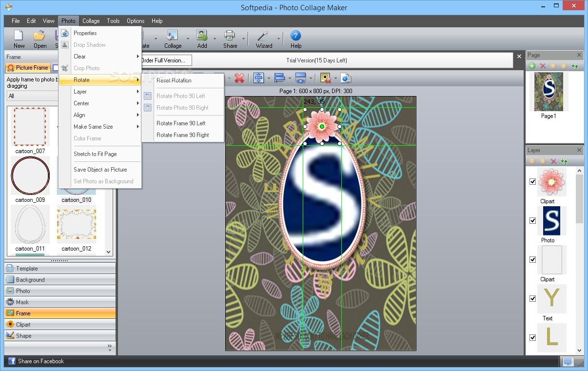Viewport: 588px width, 371px height.
Task: Toggle checkbox of the L layer
Action: pyautogui.click(x=532, y=337)
